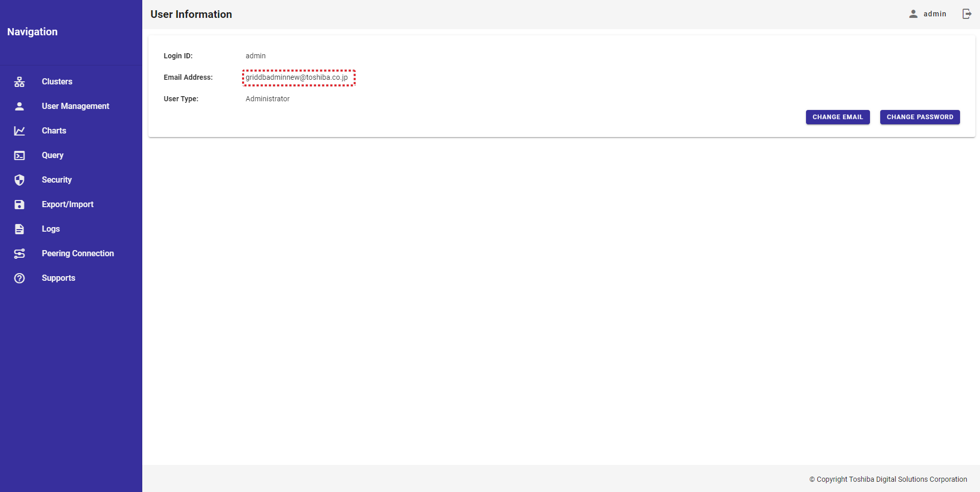Viewport: 980px width, 492px height.
Task: Click the User Information page title
Action: pos(191,14)
